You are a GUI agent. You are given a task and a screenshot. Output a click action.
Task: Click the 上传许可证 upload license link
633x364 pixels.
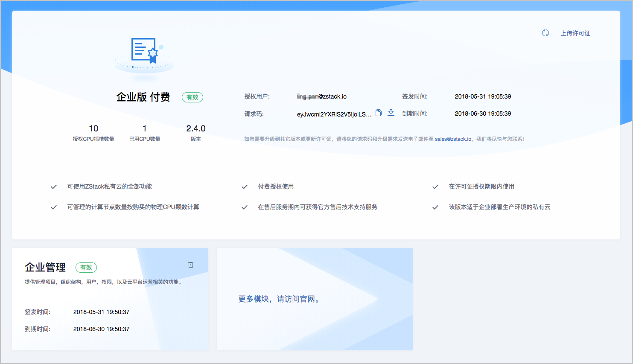click(575, 33)
